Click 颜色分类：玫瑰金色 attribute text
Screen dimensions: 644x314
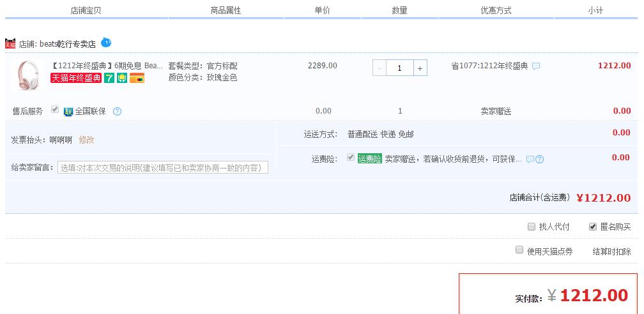(203, 78)
